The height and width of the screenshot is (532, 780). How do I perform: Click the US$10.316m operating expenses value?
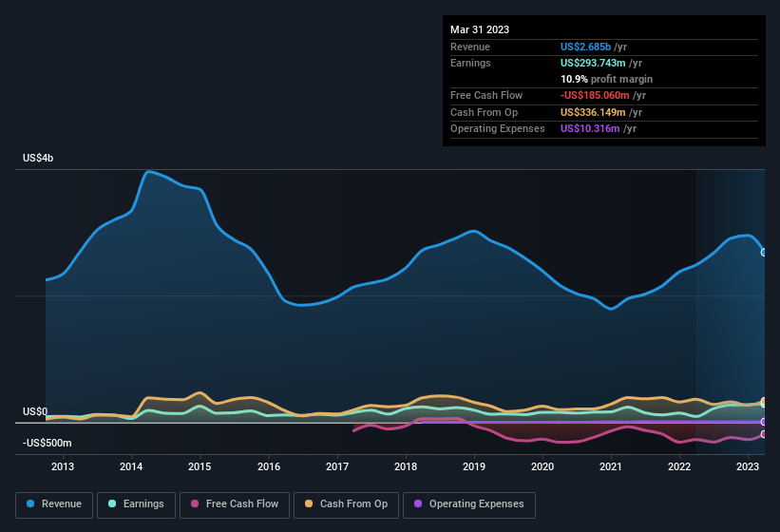pyautogui.click(x=590, y=129)
